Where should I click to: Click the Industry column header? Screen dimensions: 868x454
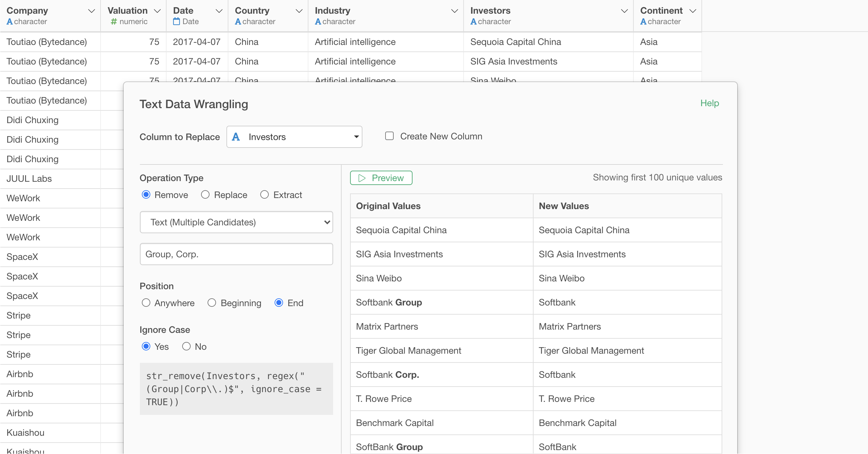386,16
